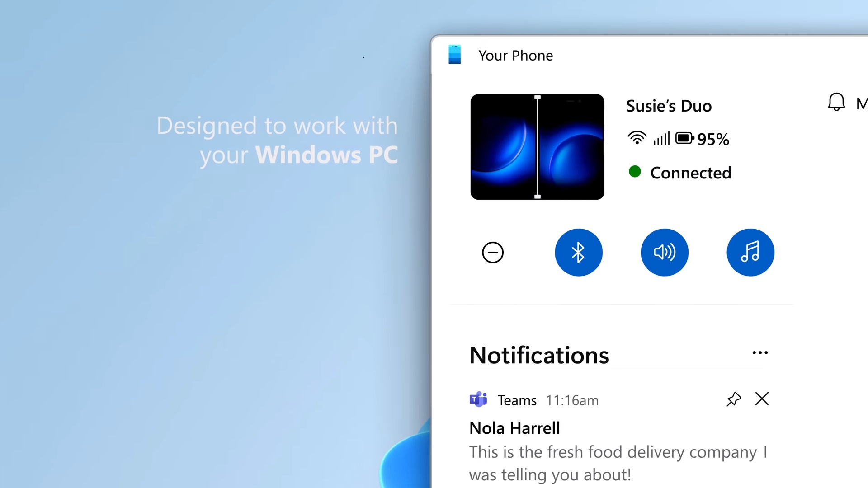Toggle Bluetooth on the connected phone
868x488 pixels.
578,252
